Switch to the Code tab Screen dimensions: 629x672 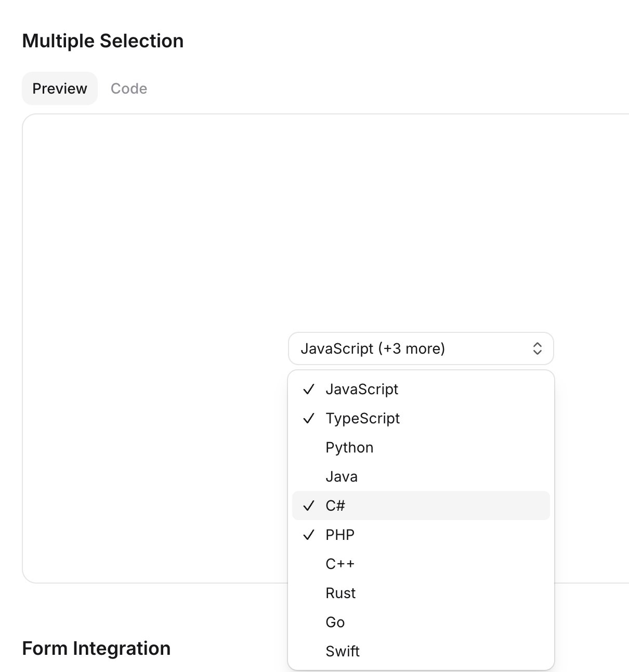pos(129,88)
